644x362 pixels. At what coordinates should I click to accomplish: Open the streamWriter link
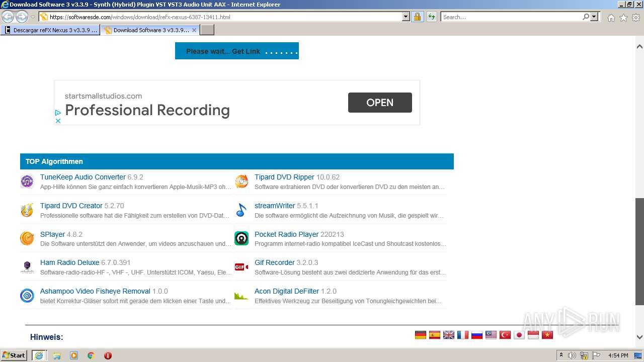pyautogui.click(x=275, y=206)
